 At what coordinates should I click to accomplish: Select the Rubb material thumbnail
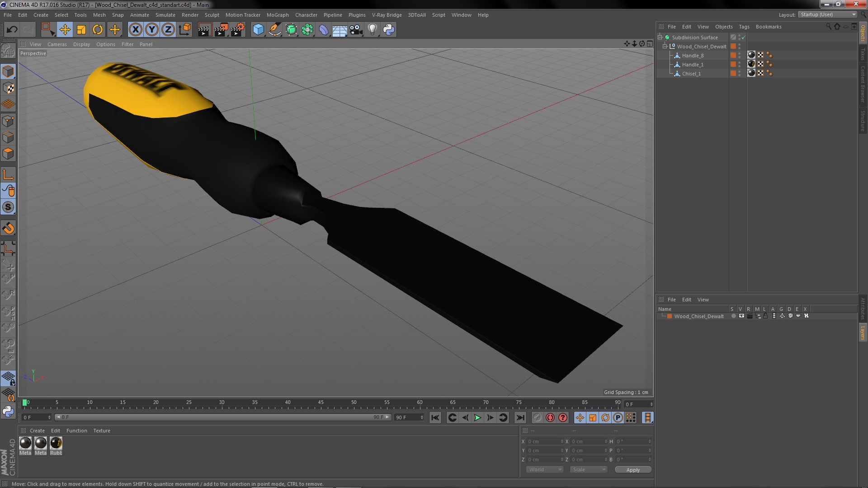[56, 443]
